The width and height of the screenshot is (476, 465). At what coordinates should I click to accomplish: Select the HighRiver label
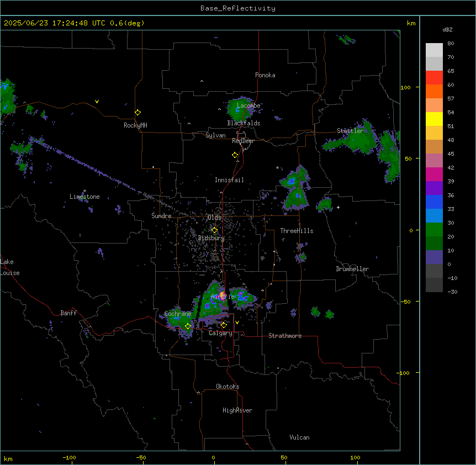(x=237, y=410)
